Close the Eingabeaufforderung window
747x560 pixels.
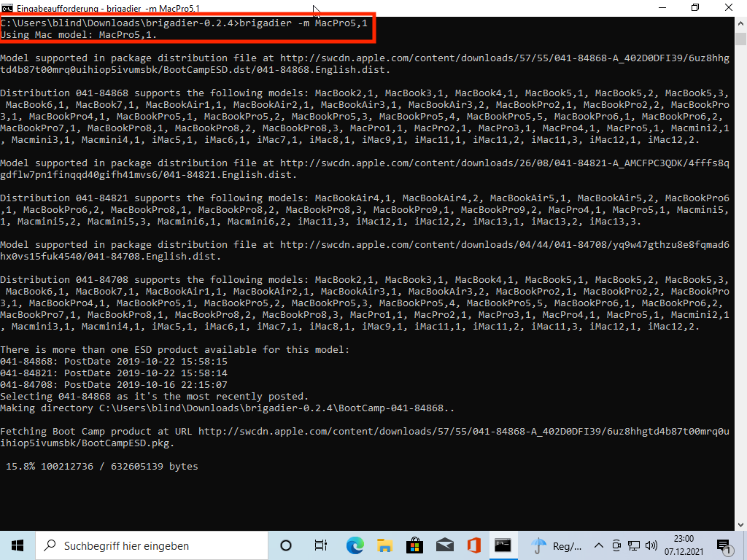(729, 7)
